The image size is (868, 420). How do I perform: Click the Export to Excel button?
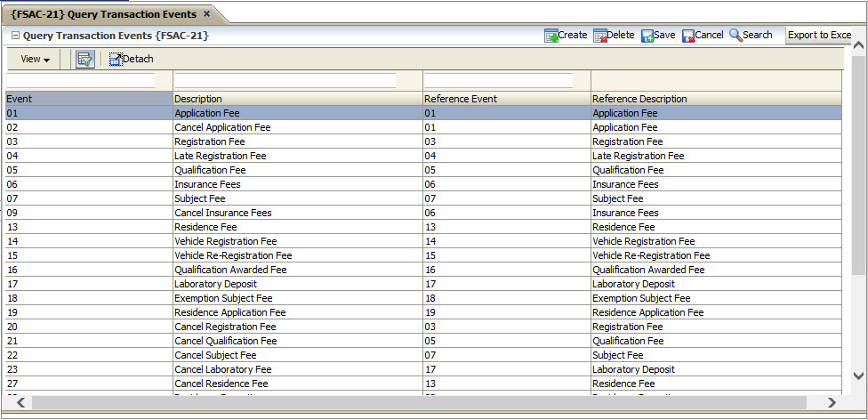[819, 36]
